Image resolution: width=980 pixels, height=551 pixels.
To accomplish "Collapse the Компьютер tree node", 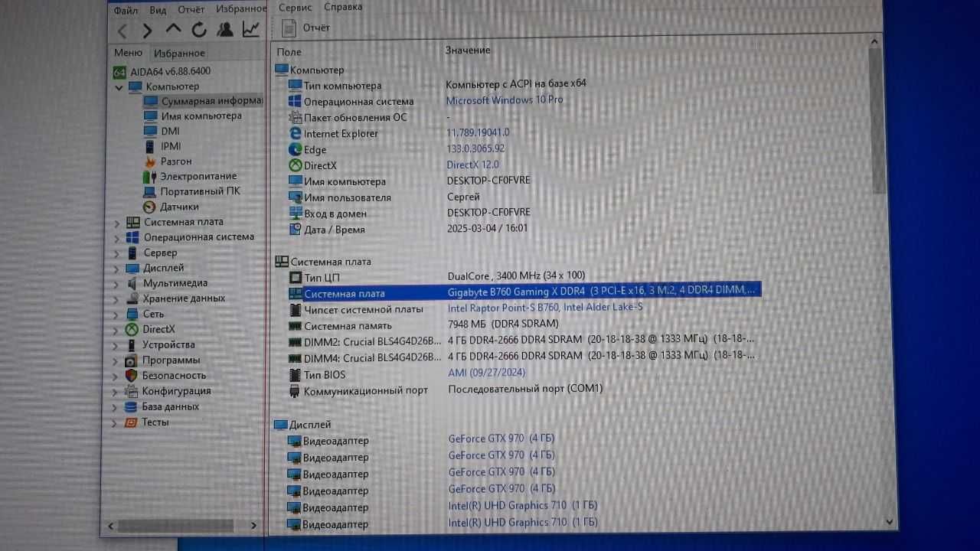I will 119,87.
